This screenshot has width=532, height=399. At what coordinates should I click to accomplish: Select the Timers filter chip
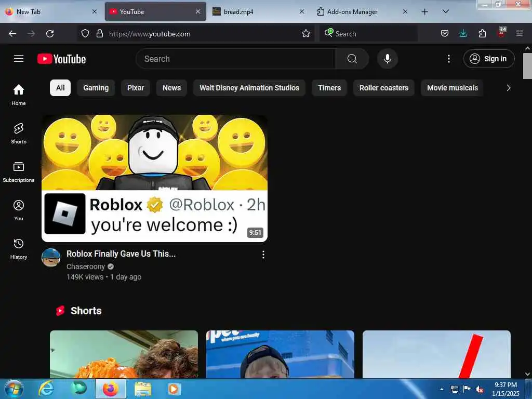pos(329,88)
